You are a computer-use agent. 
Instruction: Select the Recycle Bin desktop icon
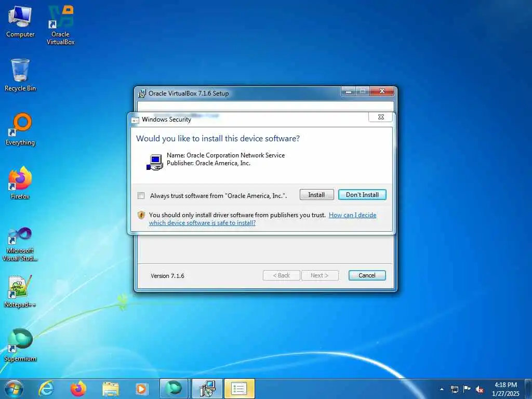20,75
